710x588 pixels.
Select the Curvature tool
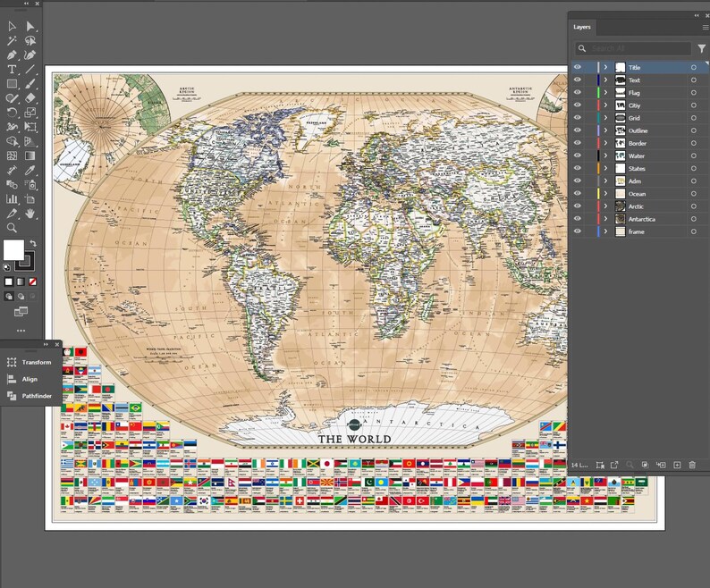tap(30, 55)
